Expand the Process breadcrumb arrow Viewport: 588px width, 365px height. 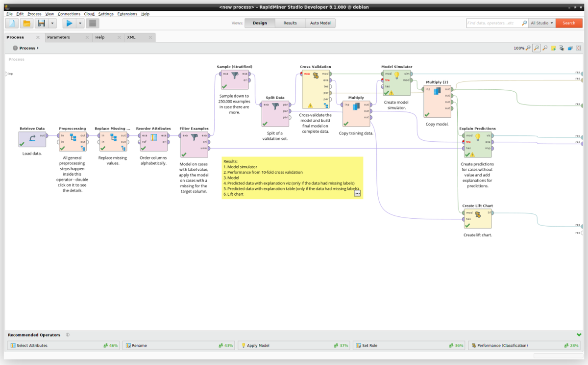(x=38, y=48)
